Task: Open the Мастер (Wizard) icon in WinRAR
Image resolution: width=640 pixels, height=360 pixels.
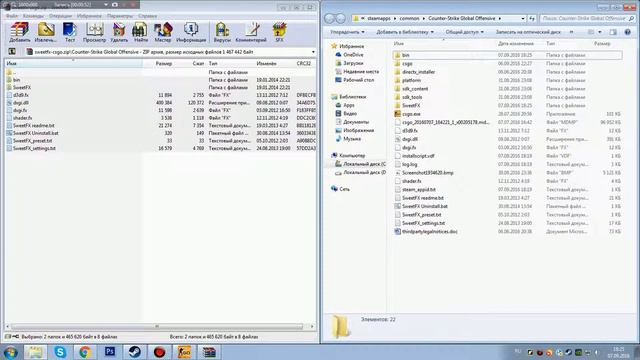Action: [163, 33]
